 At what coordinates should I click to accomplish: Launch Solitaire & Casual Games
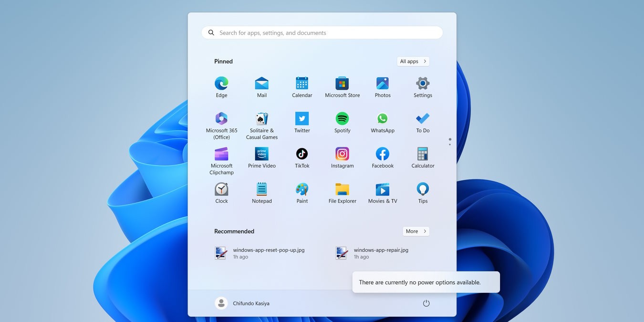tap(261, 119)
